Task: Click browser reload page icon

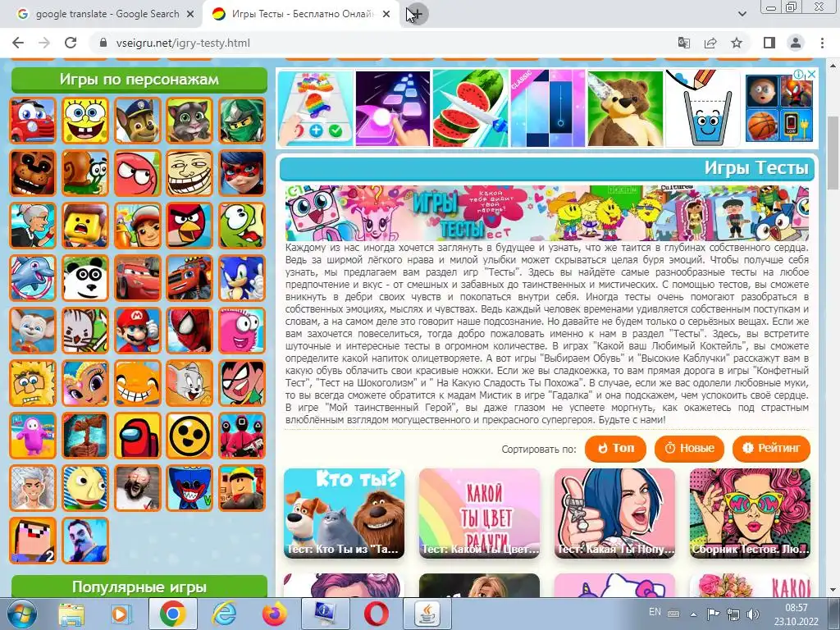Action: click(x=71, y=43)
